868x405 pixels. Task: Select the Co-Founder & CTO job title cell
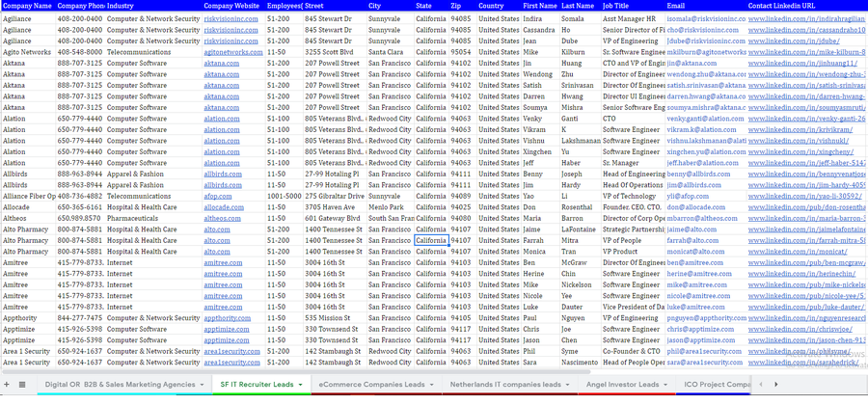pyautogui.click(x=633, y=351)
